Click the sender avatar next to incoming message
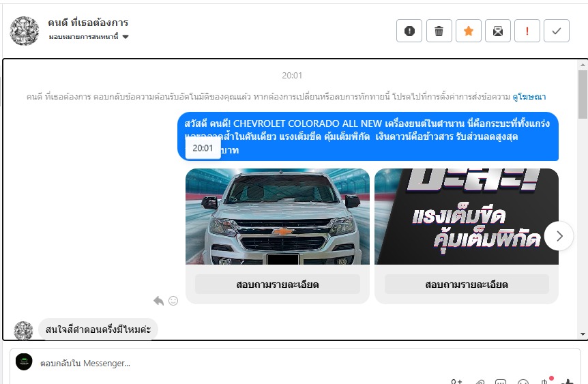This screenshot has height=384, width=588. point(23,330)
